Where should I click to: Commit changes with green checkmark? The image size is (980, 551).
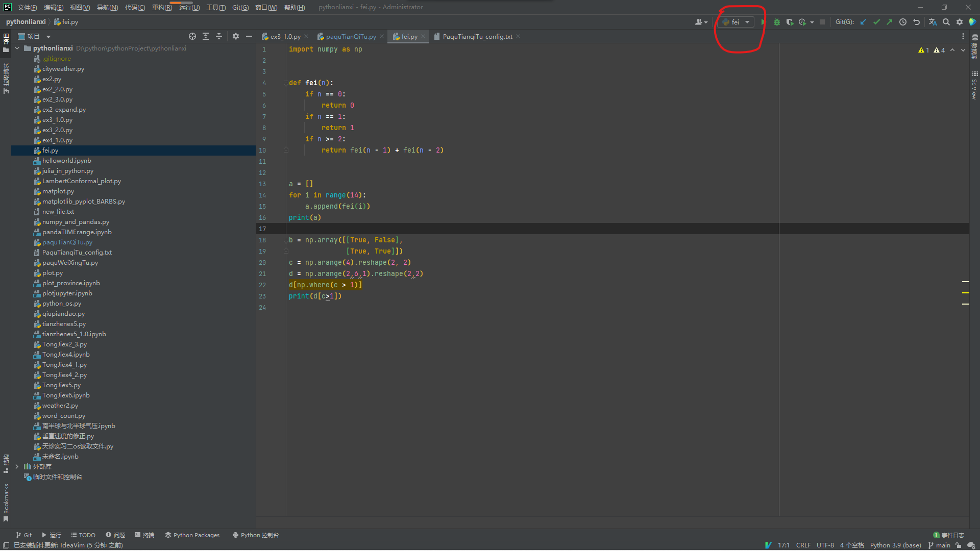tap(876, 22)
